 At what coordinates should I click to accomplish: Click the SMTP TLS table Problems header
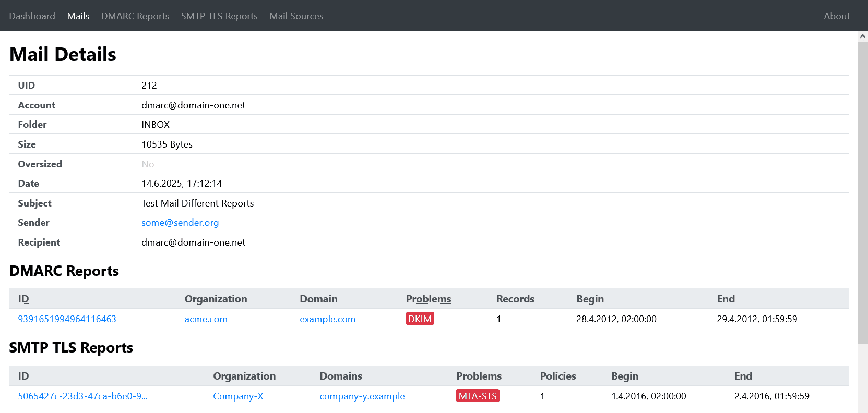[479, 376]
